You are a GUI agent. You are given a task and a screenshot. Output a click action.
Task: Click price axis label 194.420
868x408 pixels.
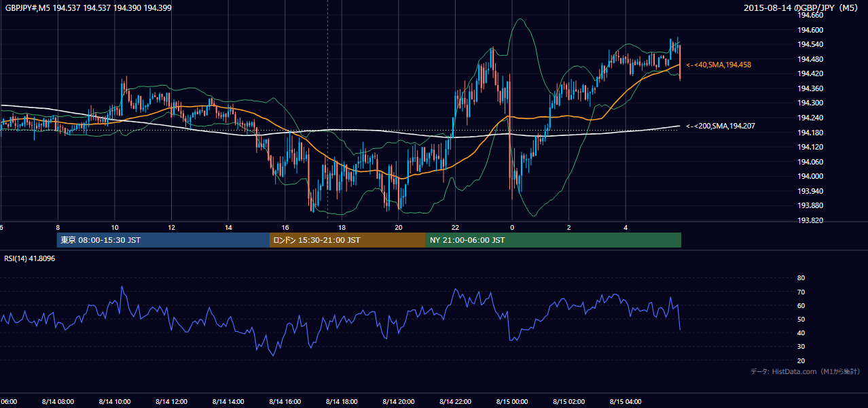coord(810,73)
